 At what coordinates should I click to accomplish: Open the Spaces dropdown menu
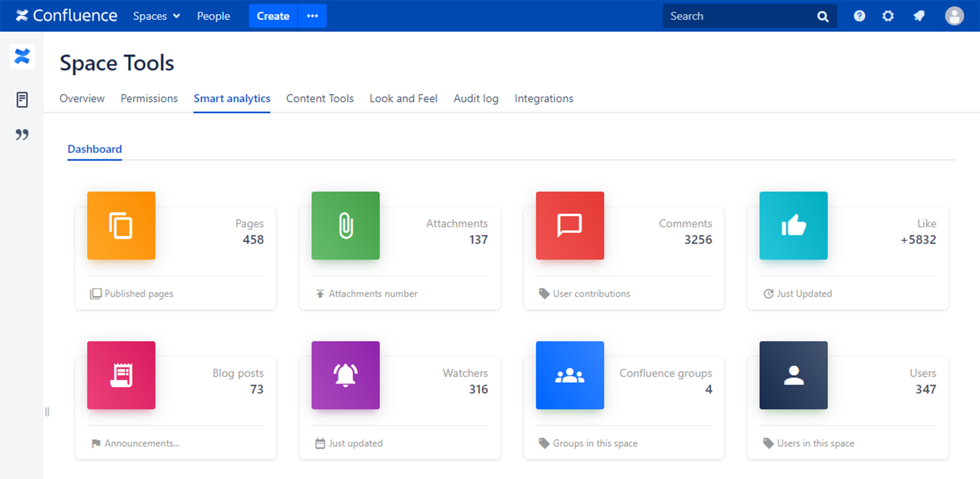click(157, 16)
